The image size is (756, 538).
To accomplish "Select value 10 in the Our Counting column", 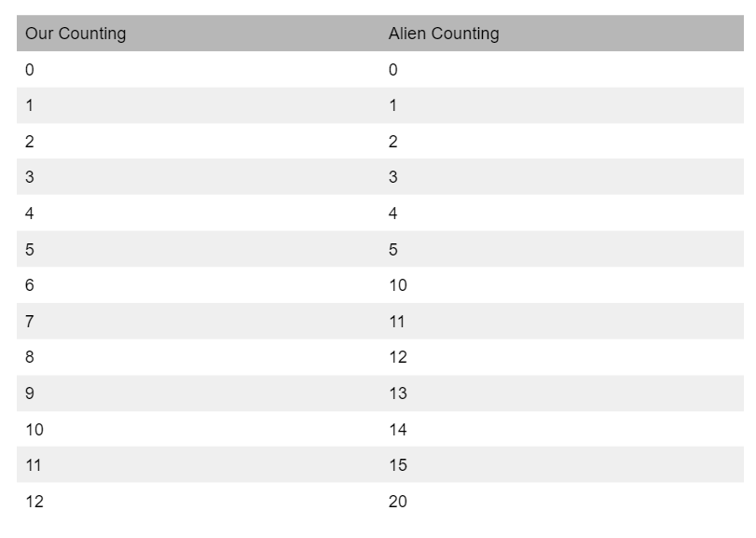I will (34, 430).
